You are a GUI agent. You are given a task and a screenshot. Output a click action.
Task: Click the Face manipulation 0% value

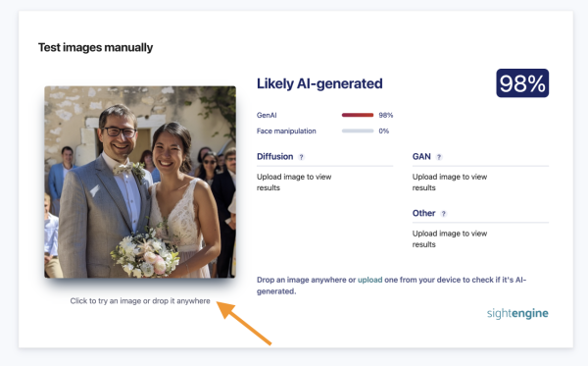(x=383, y=131)
